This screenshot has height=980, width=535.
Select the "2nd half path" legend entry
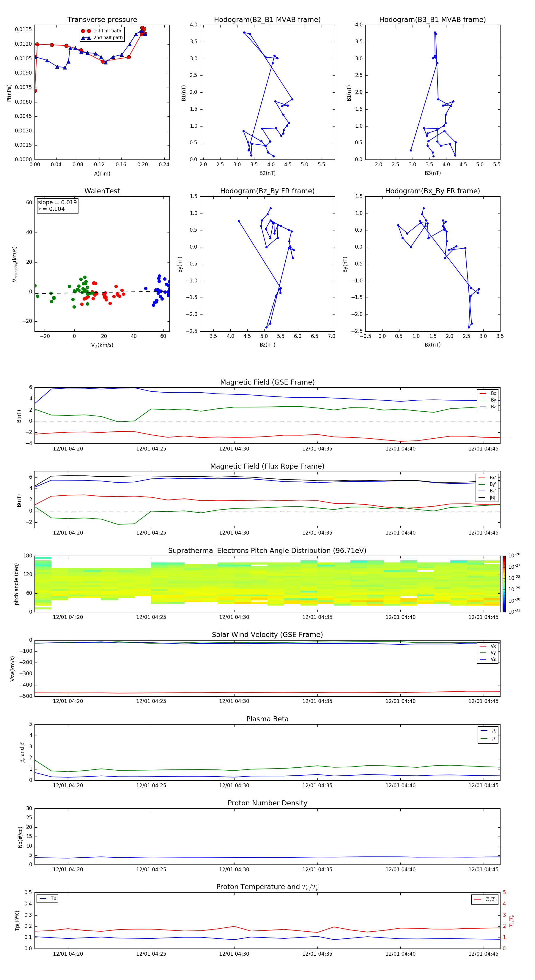[x=102, y=38]
